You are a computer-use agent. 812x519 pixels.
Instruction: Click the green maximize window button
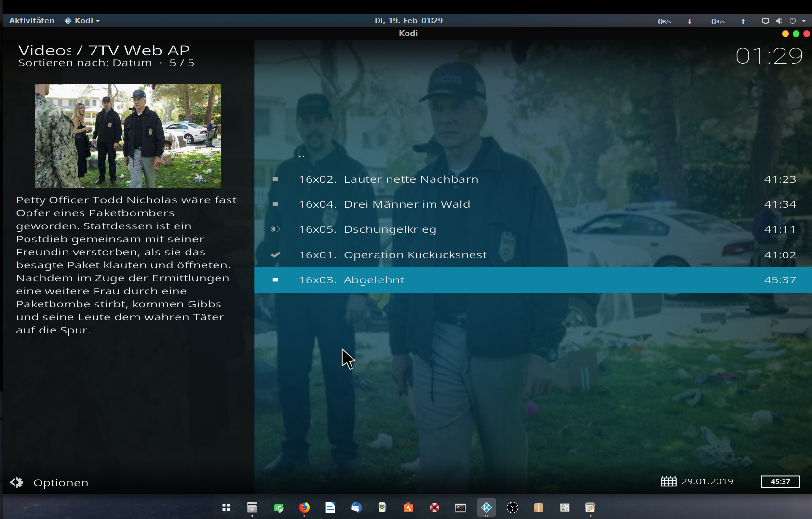[796, 34]
